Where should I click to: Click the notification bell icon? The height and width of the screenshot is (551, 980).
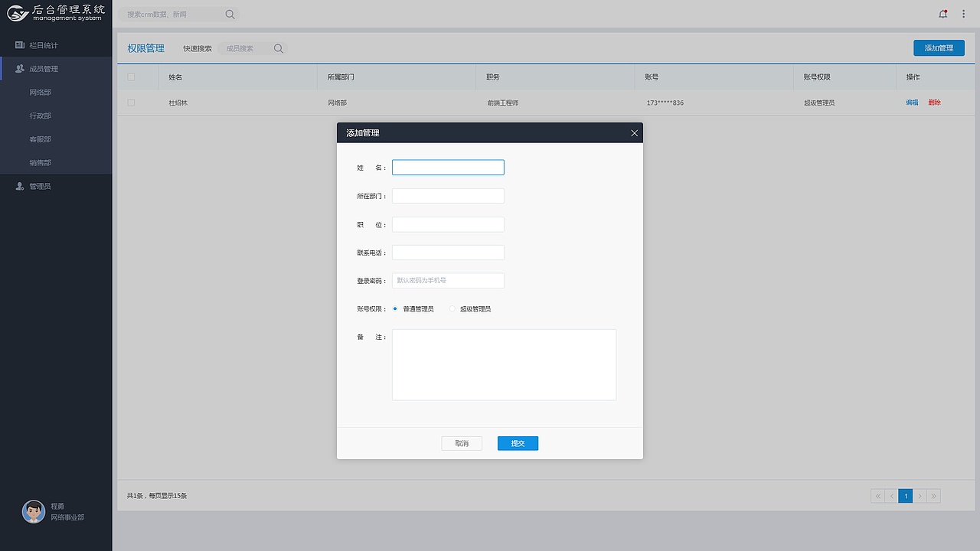[943, 14]
